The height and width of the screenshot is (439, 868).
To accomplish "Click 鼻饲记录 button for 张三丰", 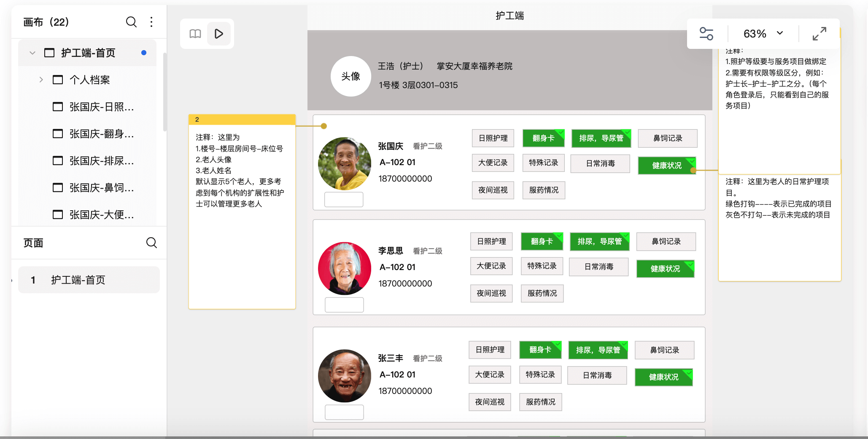I will click(x=664, y=350).
